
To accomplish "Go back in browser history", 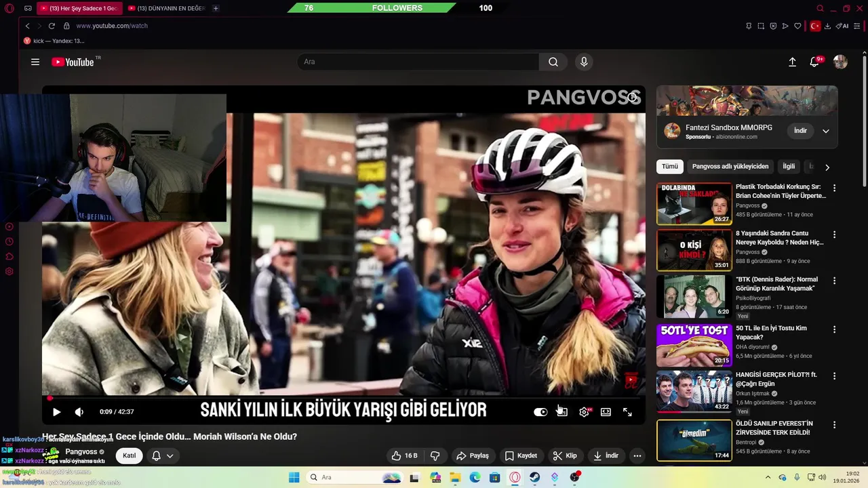I will tap(27, 26).
